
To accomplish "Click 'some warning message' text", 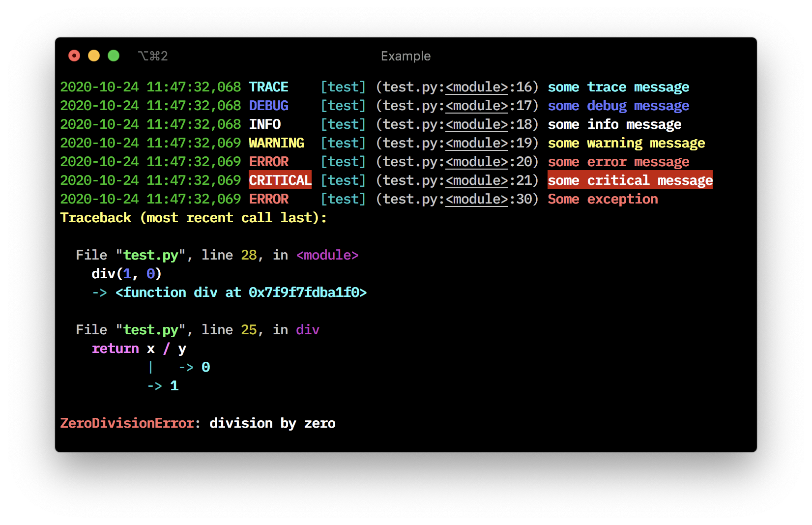I will pos(626,143).
